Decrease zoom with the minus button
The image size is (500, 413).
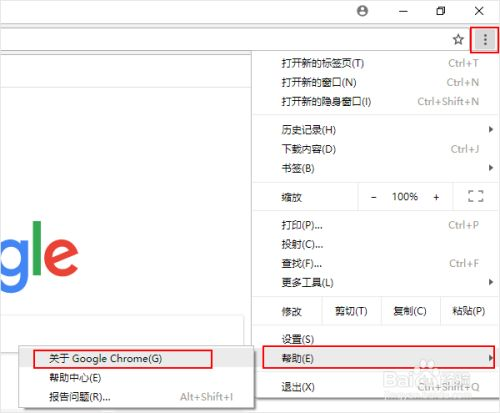coord(374,197)
